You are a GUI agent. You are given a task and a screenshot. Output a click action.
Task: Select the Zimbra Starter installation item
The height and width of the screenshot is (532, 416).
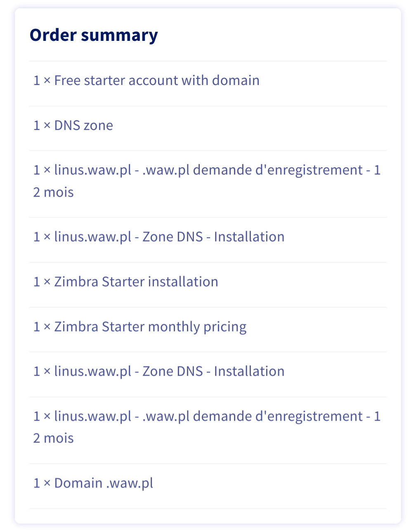(x=136, y=282)
